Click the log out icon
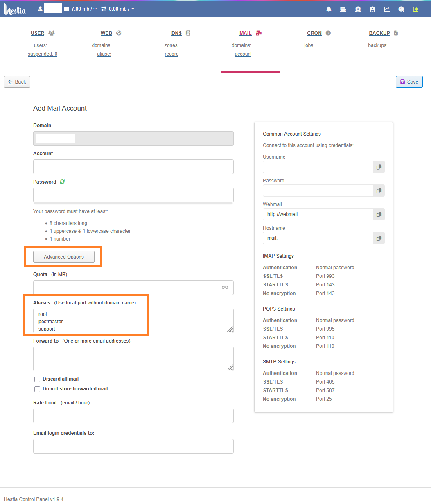The image size is (431, 504). pyautogui.click(x=416, y=9)
